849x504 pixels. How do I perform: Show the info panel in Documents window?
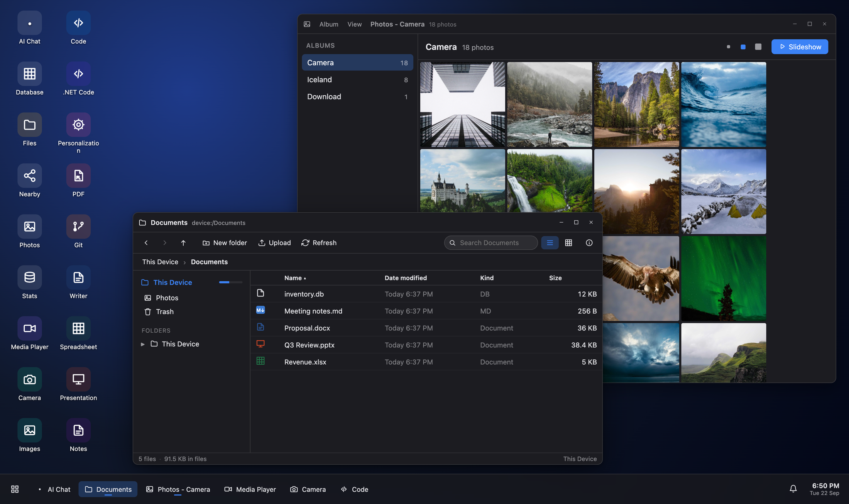[x=589, y=243]
